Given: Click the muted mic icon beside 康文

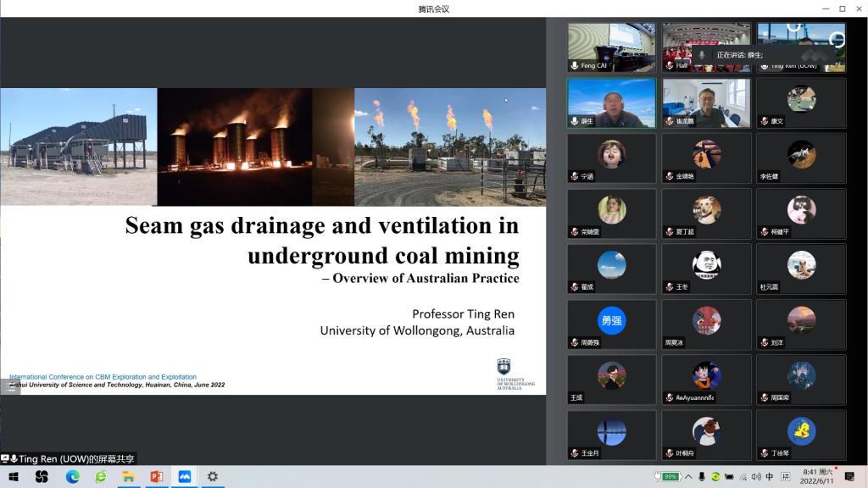Looking at the screenshot, I should [764, 121].
